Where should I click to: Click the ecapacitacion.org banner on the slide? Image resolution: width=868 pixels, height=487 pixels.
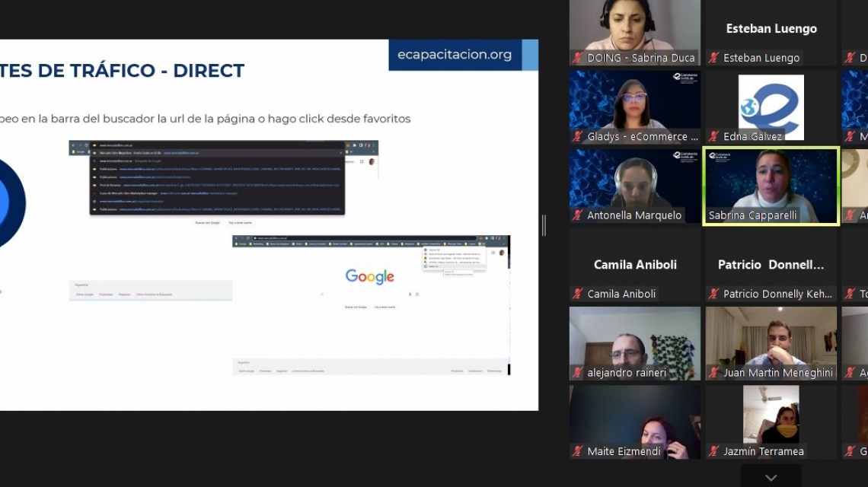(455, 55)
